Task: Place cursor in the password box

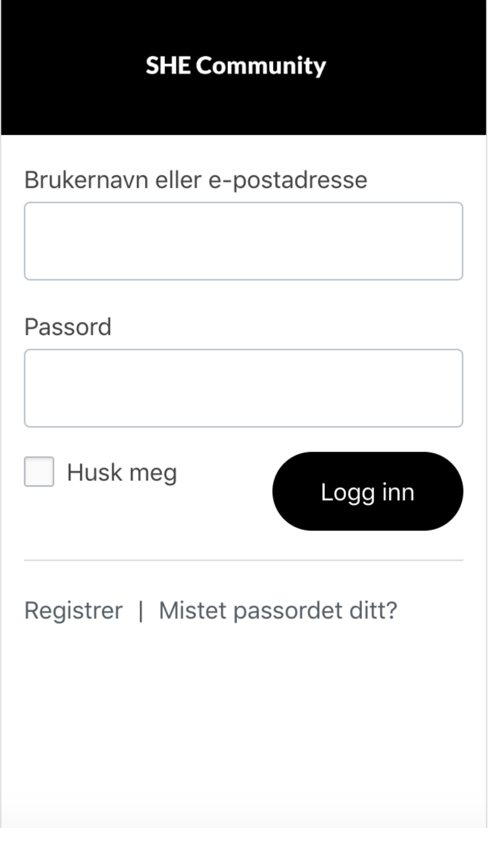Action: tap(244, 388)
